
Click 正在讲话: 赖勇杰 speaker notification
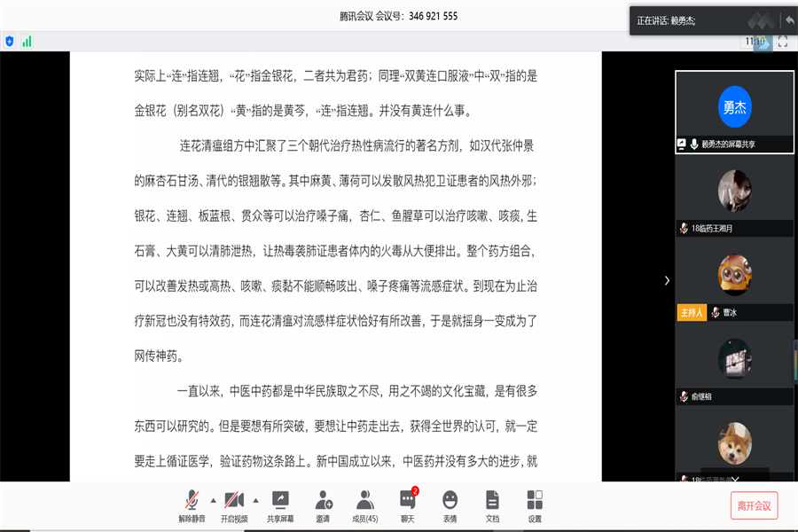tap(666, 21)
